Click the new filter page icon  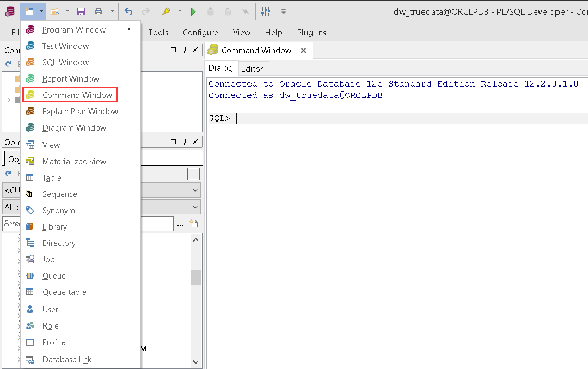[194, 224]
